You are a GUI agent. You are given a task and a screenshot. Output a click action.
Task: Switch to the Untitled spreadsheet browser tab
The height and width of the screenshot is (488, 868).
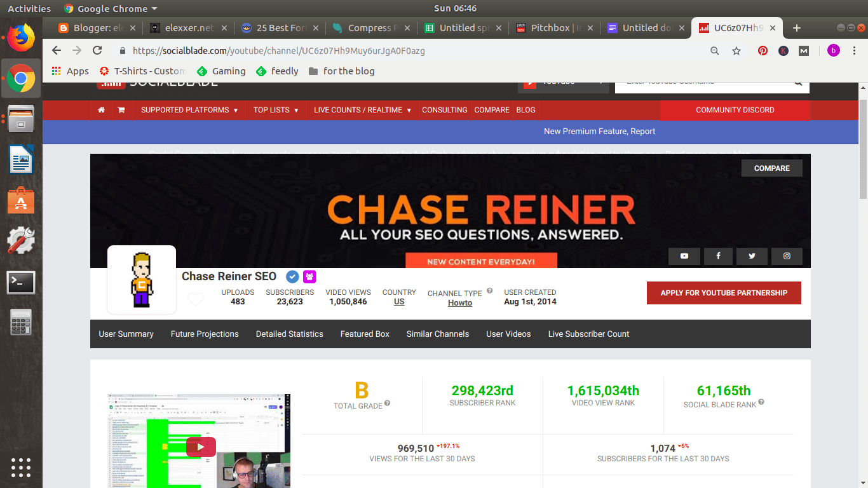click(462, 28)
